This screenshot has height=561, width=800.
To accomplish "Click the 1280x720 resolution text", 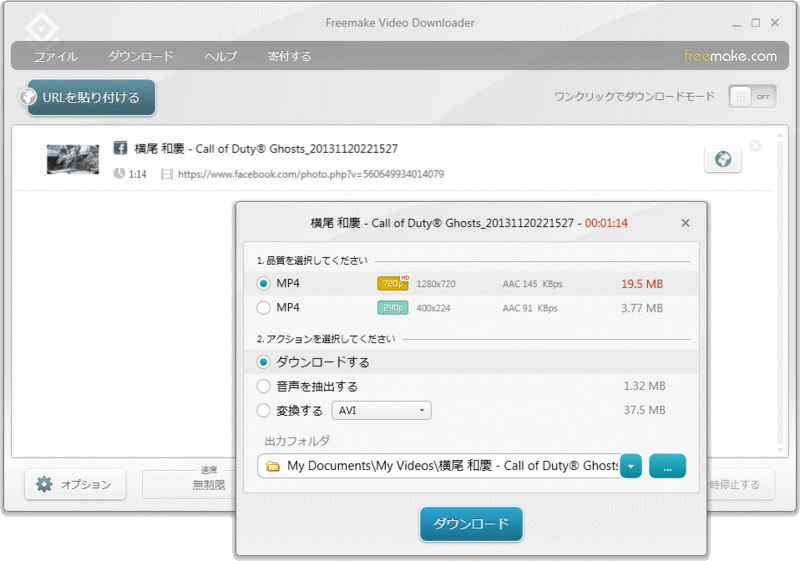I will pyautogui.click(x=436, y=284).
